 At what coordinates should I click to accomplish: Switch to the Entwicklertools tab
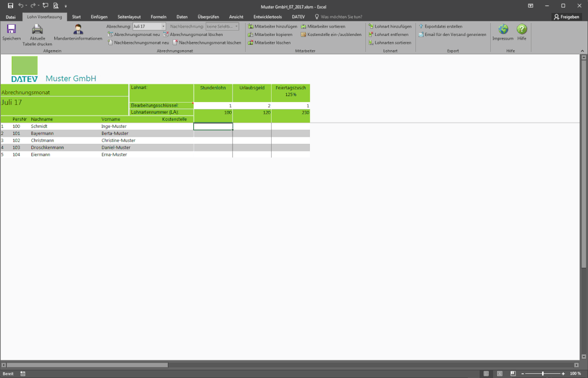267,17
